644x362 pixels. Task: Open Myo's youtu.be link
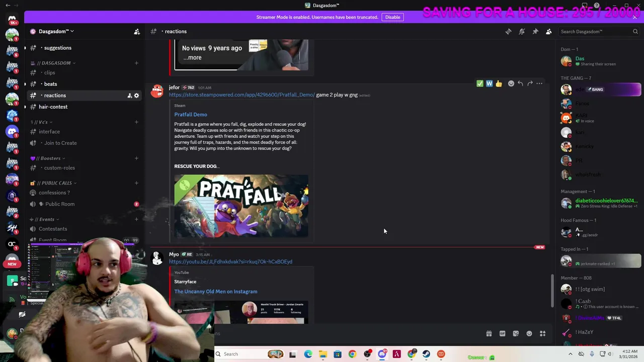click(230, 261)
